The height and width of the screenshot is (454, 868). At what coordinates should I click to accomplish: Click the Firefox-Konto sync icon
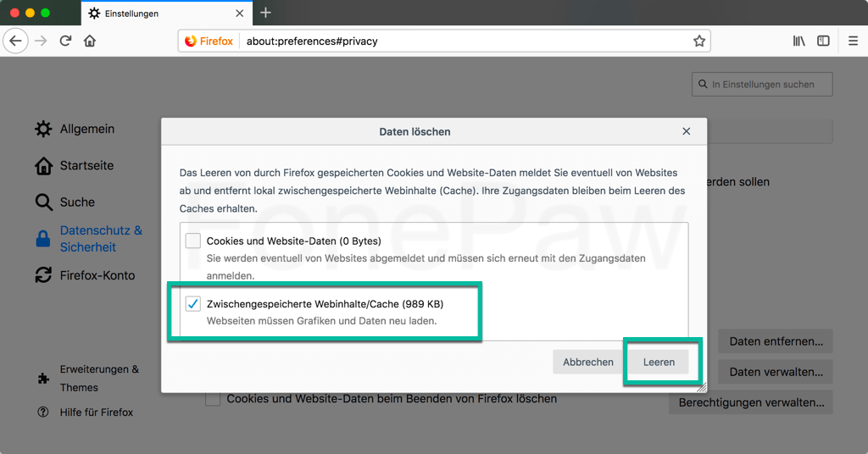coord(43,275)
